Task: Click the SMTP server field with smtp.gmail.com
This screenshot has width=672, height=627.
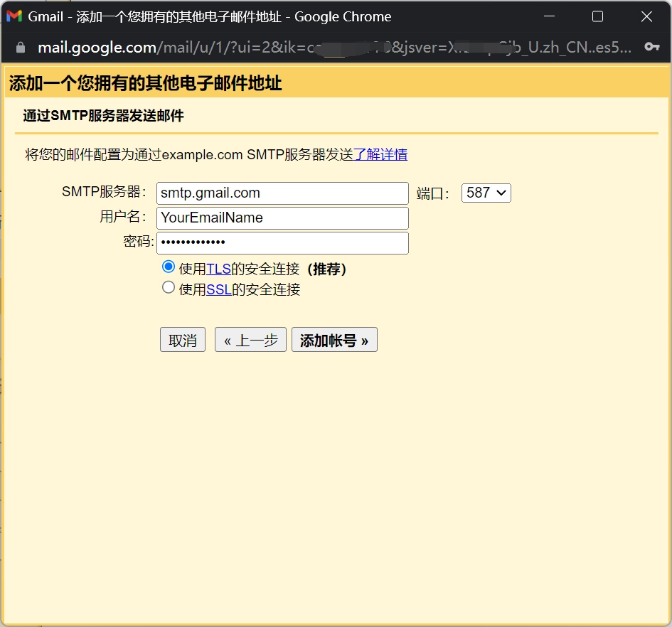Action: point(282,193)
